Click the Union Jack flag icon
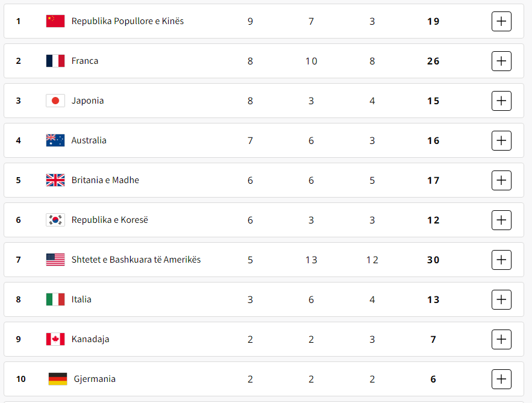 (55, 180)
